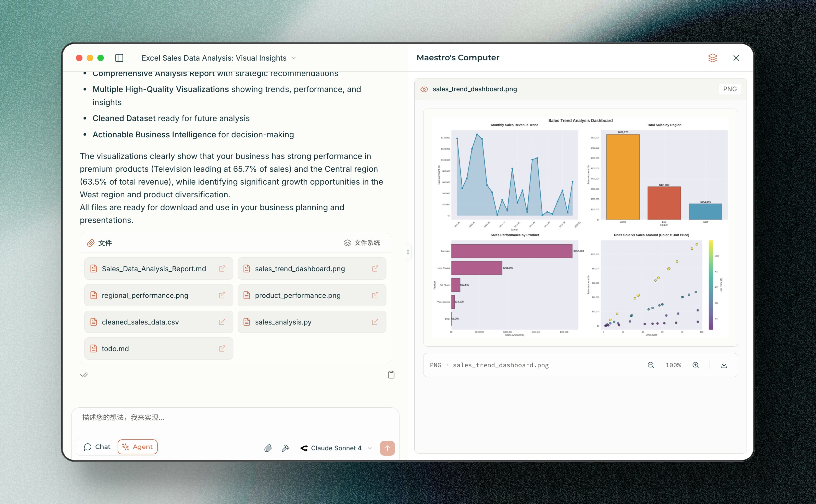Open external link for product_performance.png
The height and width of the screenshot is (504, 816).
375,295
